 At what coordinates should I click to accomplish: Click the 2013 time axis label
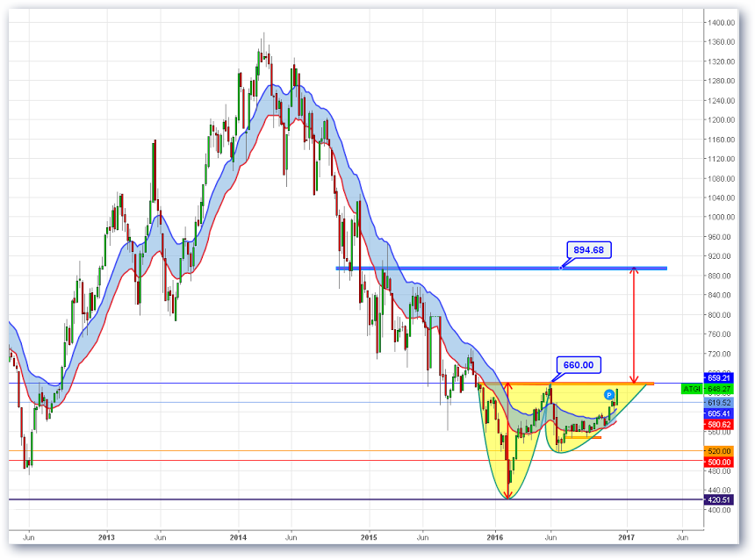[x=106, y=537]
